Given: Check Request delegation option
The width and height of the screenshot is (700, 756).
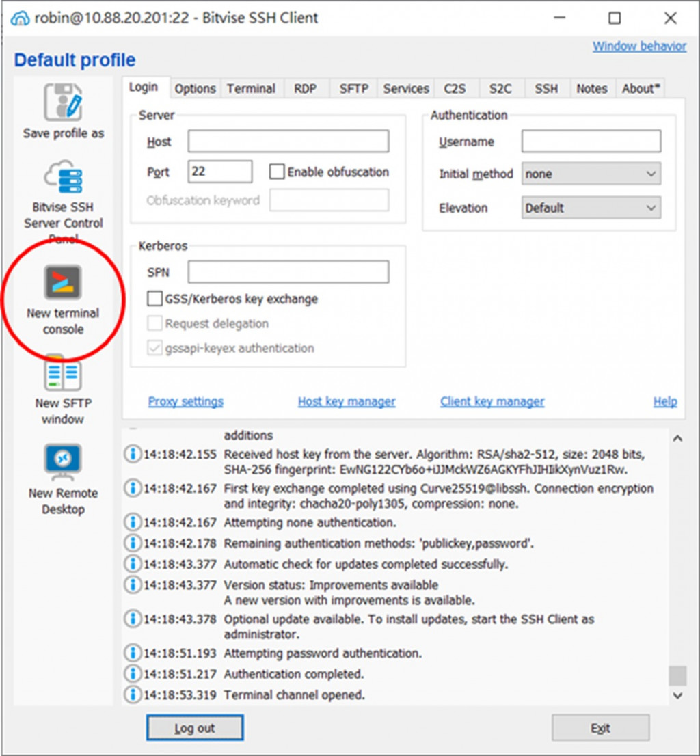Looking at the screenshot, I should [154, 323].
